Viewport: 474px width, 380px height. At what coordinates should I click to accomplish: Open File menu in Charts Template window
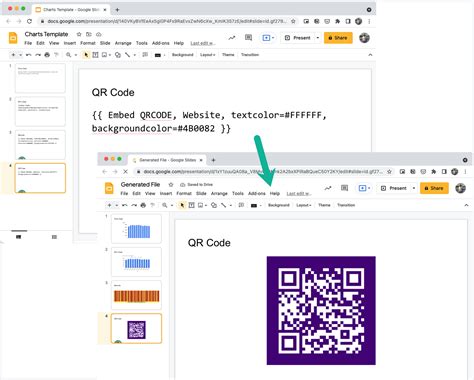28,43
